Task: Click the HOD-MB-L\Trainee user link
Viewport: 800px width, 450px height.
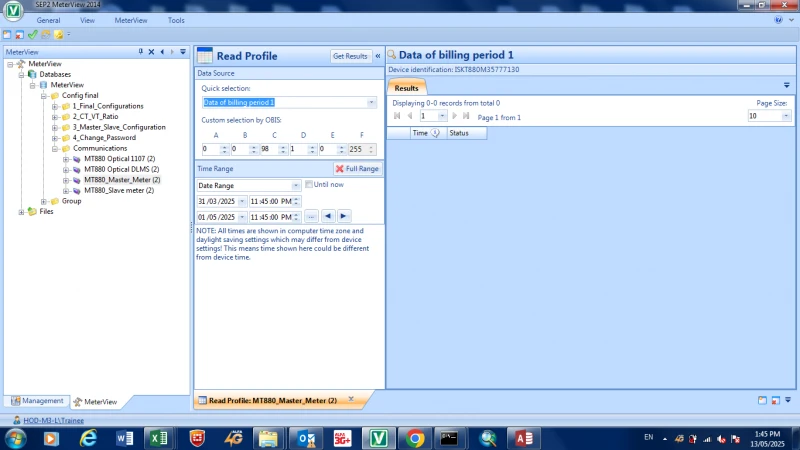Action: (x=54, y=420)
